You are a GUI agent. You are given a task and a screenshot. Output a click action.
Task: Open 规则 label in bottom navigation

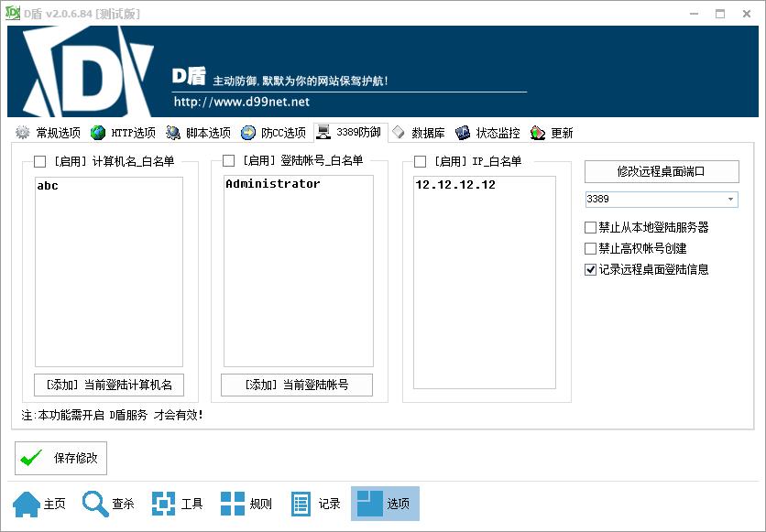coord(260,504)
